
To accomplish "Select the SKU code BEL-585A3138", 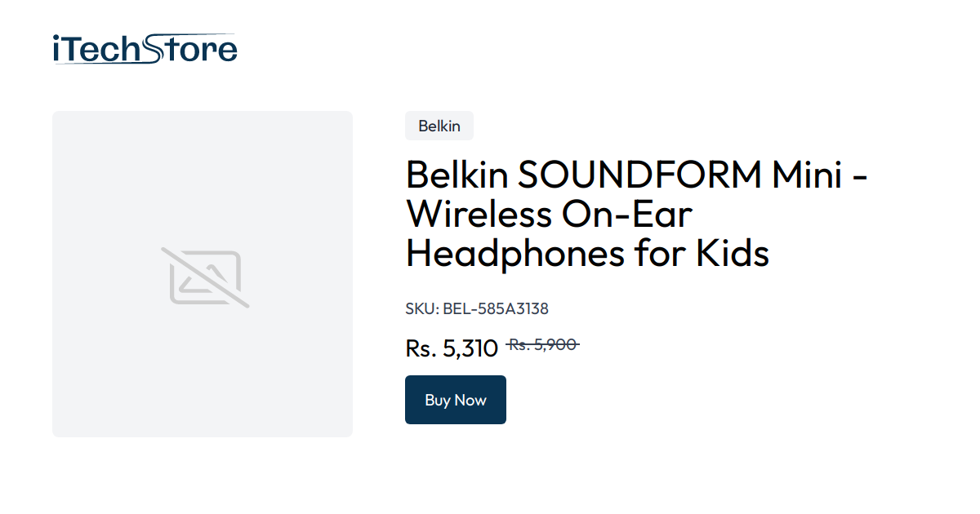I will click(x=495, y=308).
